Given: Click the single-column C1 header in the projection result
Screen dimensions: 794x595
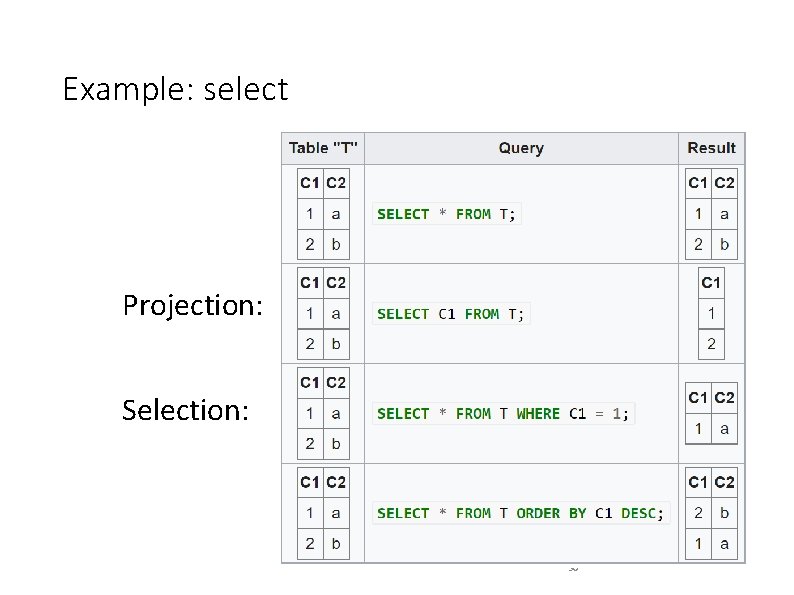Looking at the screenshot, I should [711, 283].
